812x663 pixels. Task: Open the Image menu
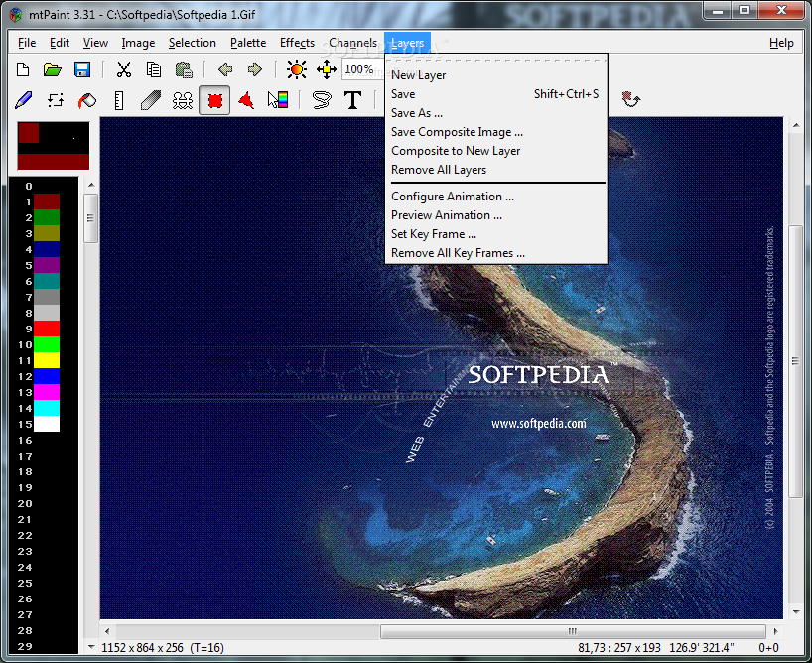[x=138, y=43]
